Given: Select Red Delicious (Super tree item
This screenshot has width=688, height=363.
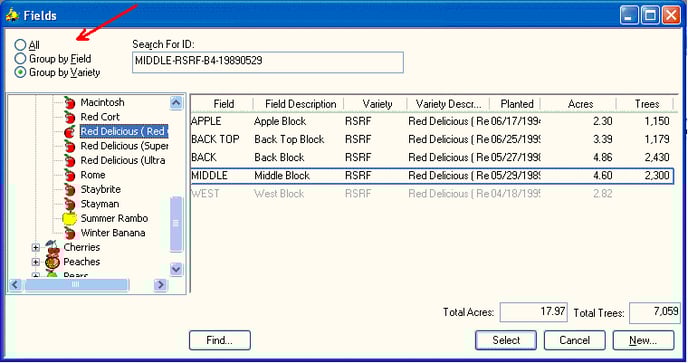Looking at the screenshot, I should coord(124,146).
